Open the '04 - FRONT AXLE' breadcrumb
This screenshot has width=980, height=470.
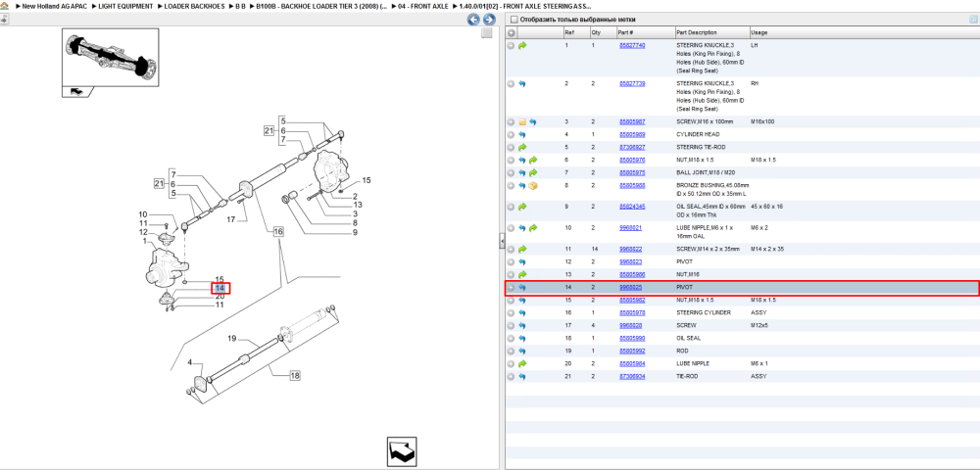coord(422,6)
